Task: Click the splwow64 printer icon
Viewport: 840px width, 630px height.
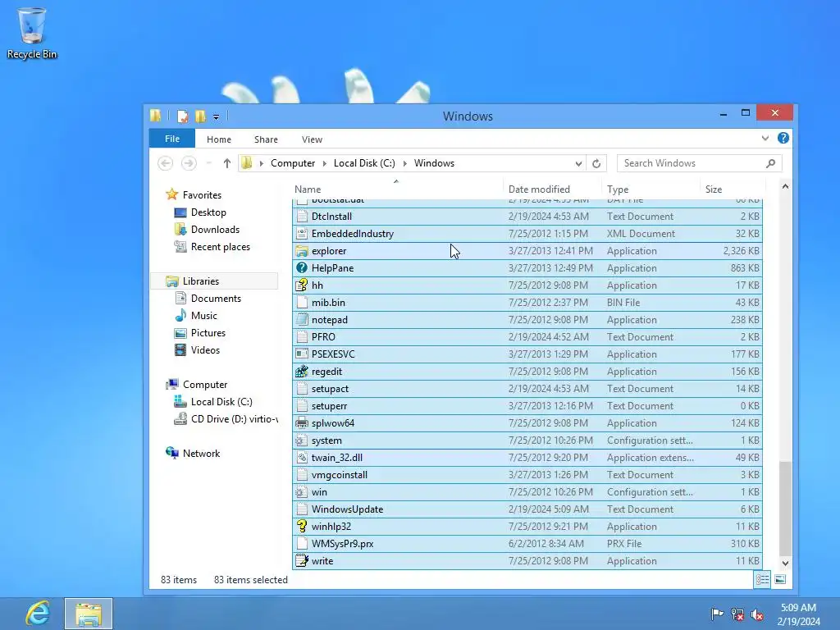Action: [x=302, y=423]
